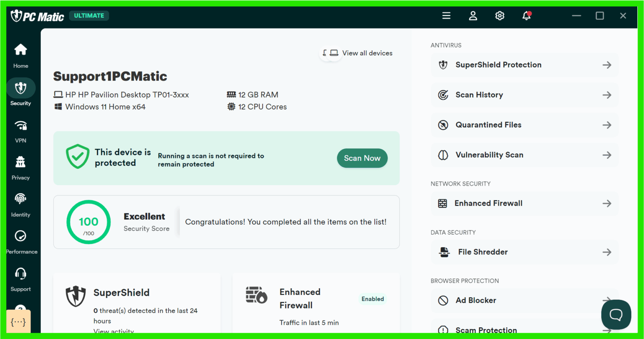Open the chat support bubble
The image size is (644, 339).
point(616,315)
